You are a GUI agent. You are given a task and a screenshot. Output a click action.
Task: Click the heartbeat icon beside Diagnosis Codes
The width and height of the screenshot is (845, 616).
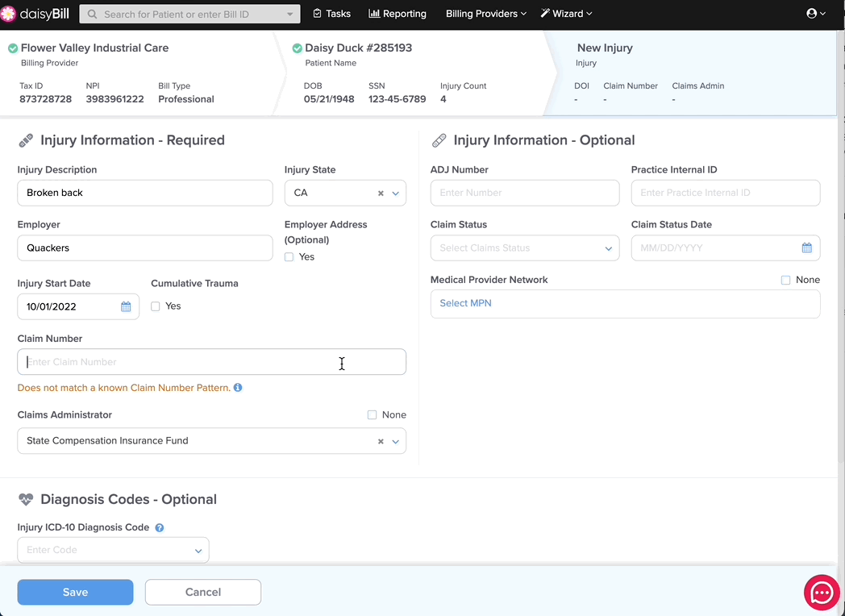click(x=26, y=500)
